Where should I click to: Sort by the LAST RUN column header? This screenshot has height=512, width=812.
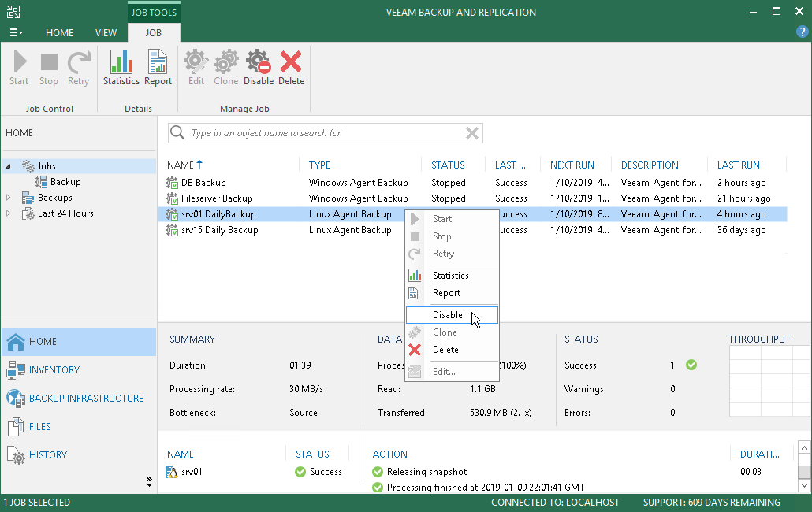[x=739, y=165]
